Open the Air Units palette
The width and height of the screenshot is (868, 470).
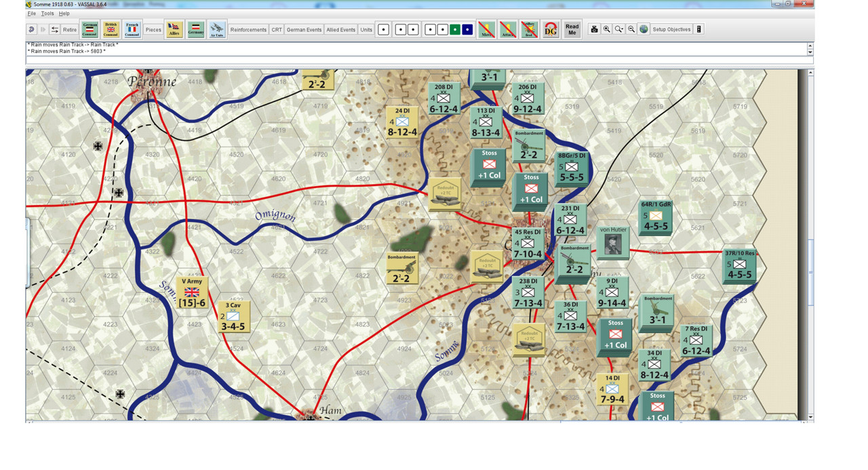click(x=217, y=29)
